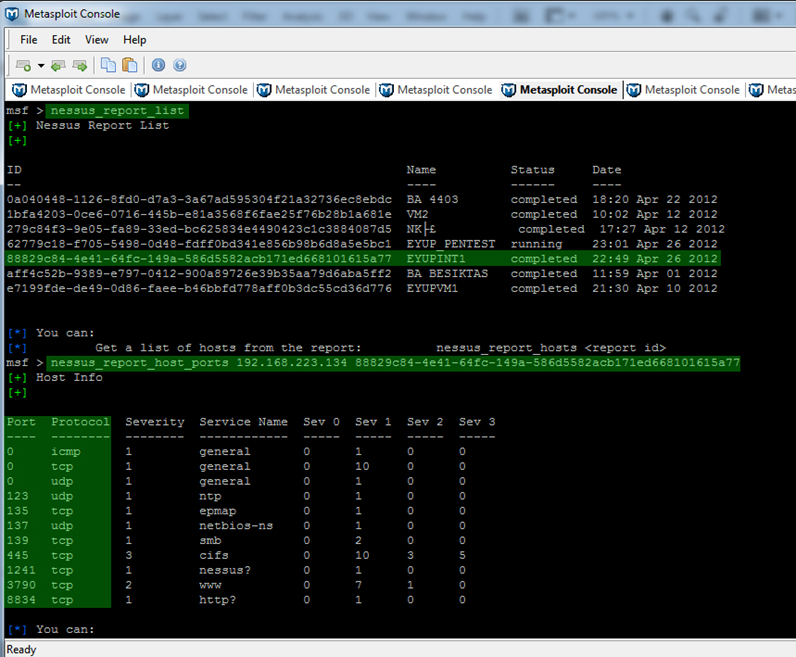Open the dropdown arrow beside new console icon
The width and height of the screenshot is (796, 657).
coord(41,65)
